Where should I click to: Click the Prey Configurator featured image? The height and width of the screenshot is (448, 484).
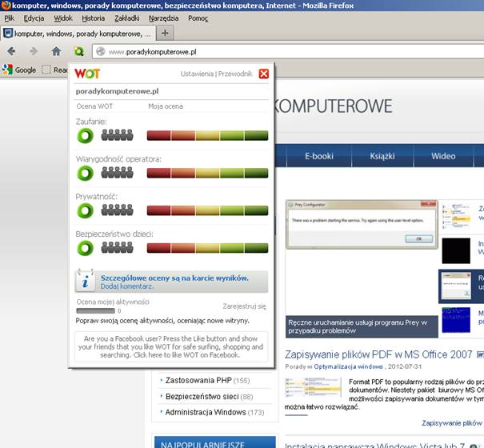point(362,224)
